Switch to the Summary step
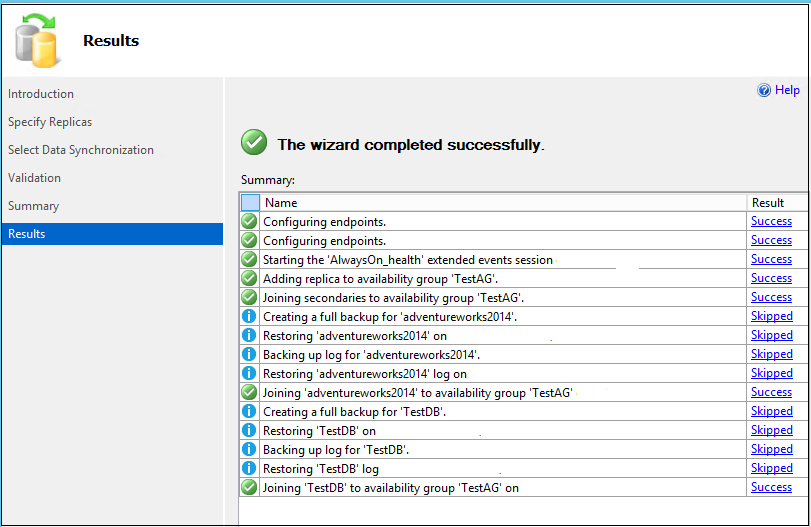The image size is (811, 527). [x=33, y=206]
